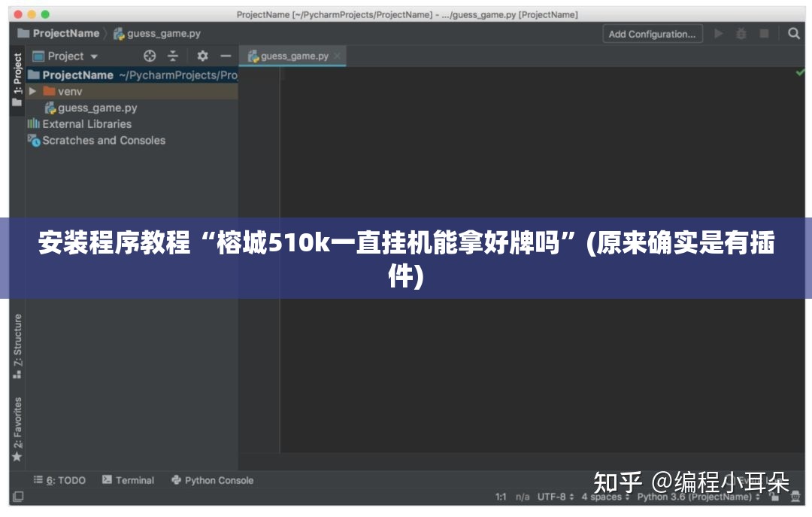Open Search Everywhere magnifier icon
Viewport: 812px width, 517px height.
pyautogui.click(x=793, y=34)
